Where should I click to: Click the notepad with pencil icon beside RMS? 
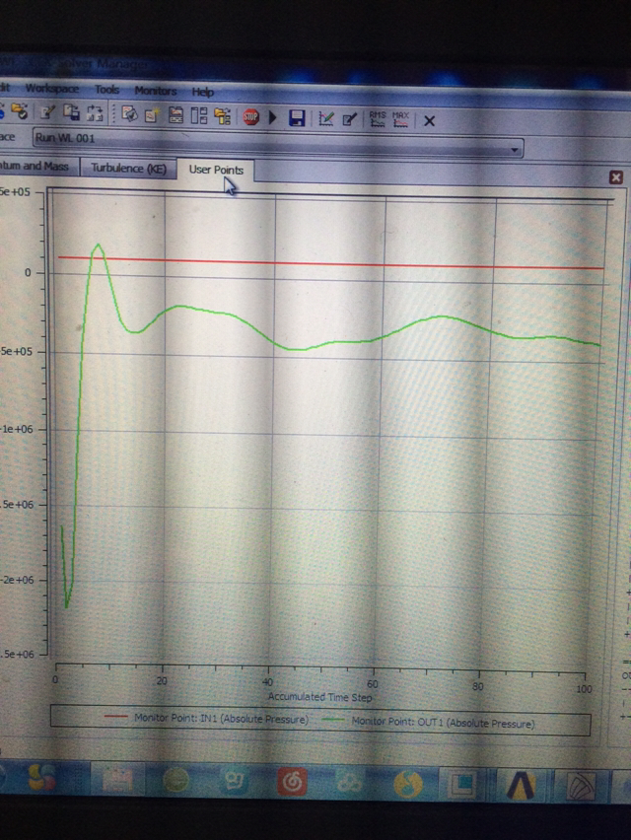[349, 119]
